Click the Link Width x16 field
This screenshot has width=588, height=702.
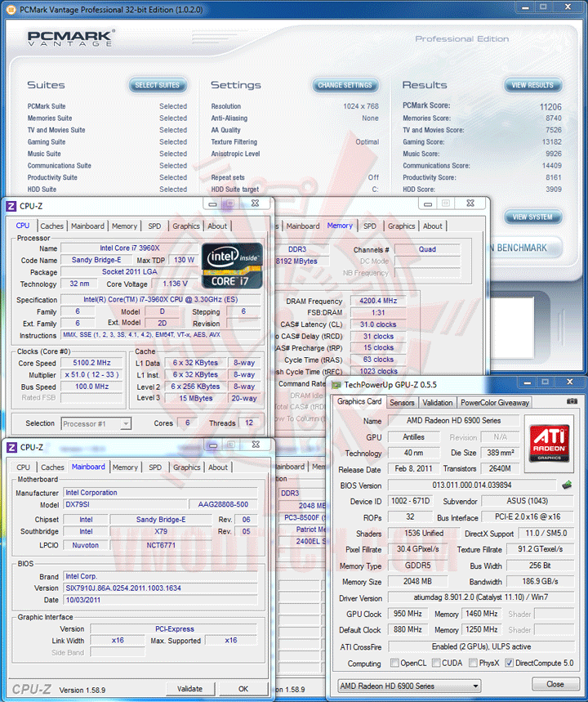(x=118, y=641)
